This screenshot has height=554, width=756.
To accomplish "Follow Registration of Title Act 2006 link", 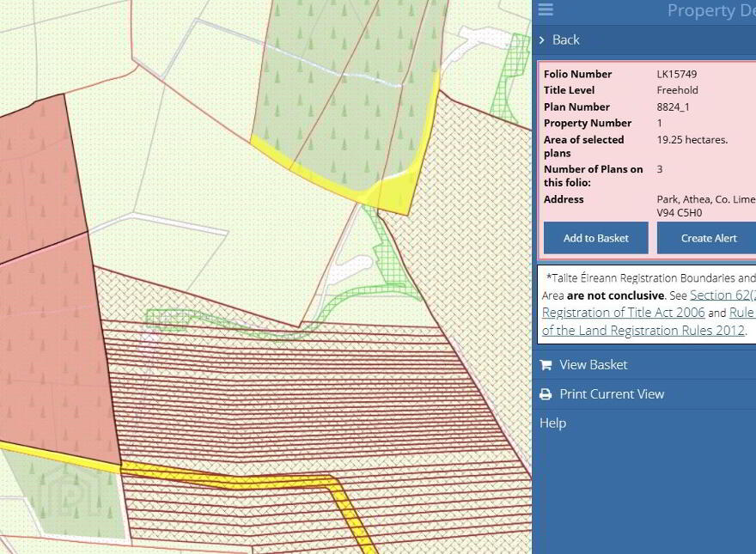I will coord(624,313).
